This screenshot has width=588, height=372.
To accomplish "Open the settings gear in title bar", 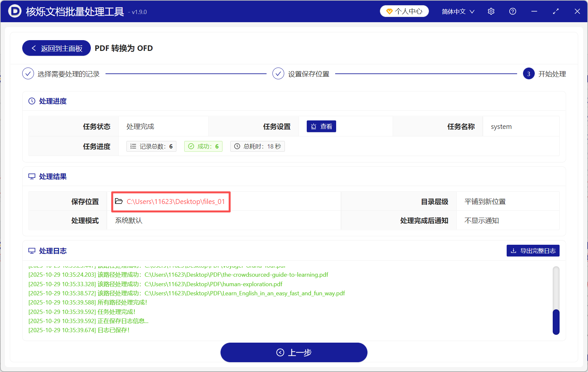I will [x=491, y=11].
